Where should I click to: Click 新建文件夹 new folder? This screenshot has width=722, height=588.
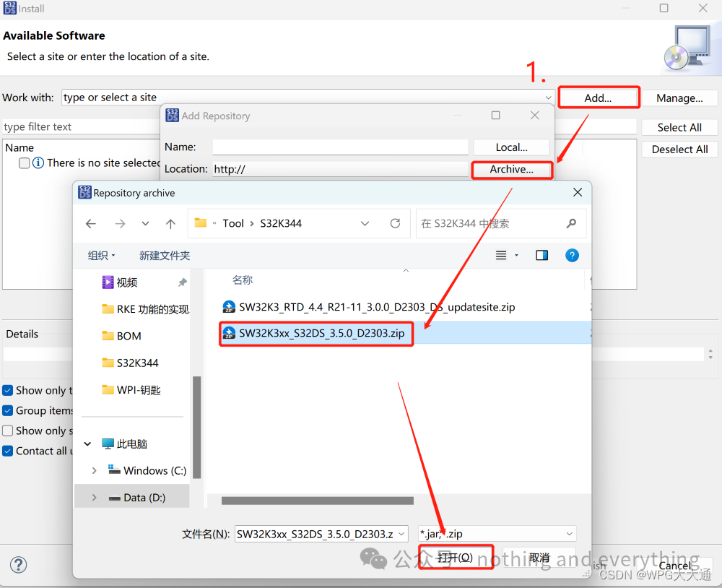pos(165,255)
